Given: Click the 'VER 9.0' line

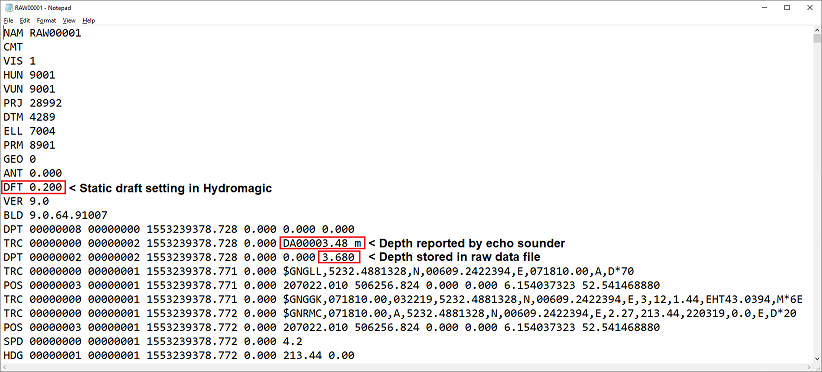Looking at the screenshot, I should (26, 201).
